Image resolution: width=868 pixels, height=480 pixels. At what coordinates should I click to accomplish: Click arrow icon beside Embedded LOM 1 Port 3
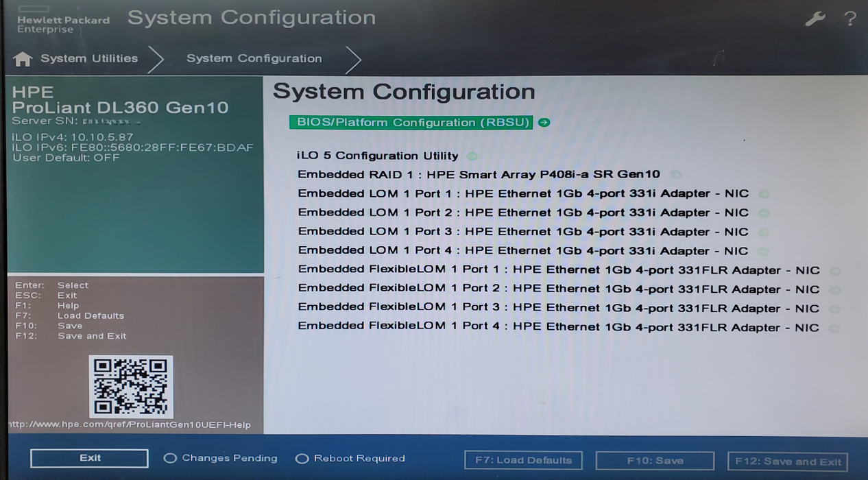click(x=764, y=232)
